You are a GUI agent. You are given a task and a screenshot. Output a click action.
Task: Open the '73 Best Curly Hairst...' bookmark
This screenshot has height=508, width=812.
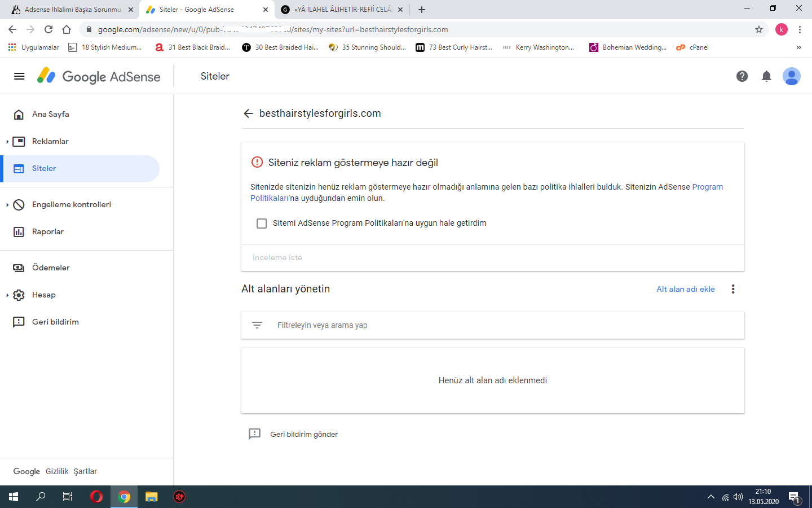[x=454, y=47]
